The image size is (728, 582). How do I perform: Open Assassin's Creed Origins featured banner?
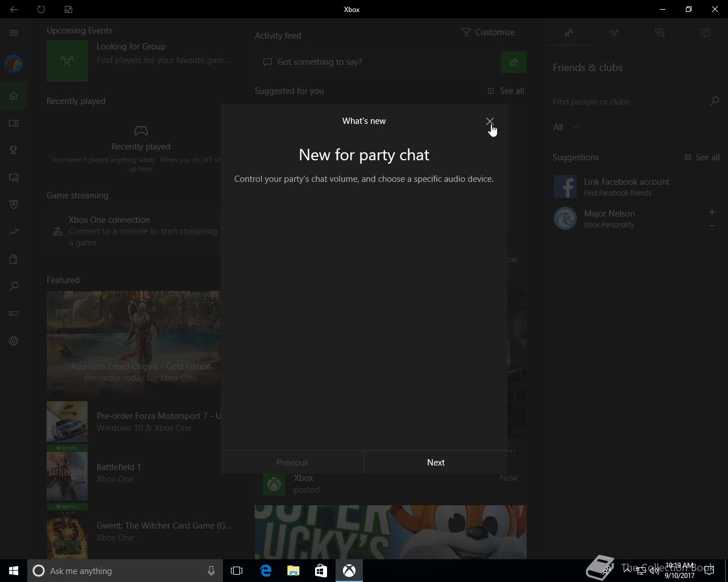[x=134, y=343]
